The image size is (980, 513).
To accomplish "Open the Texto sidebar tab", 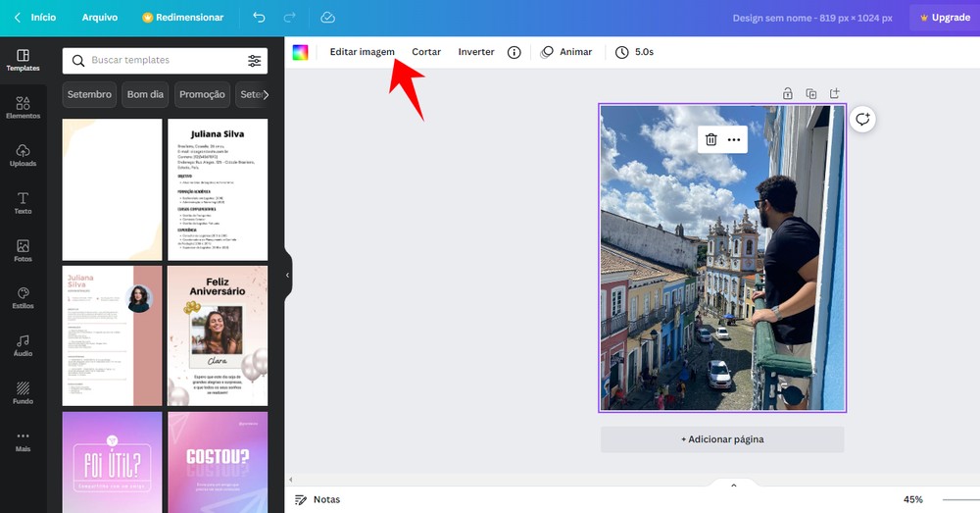I will [24, 203].
